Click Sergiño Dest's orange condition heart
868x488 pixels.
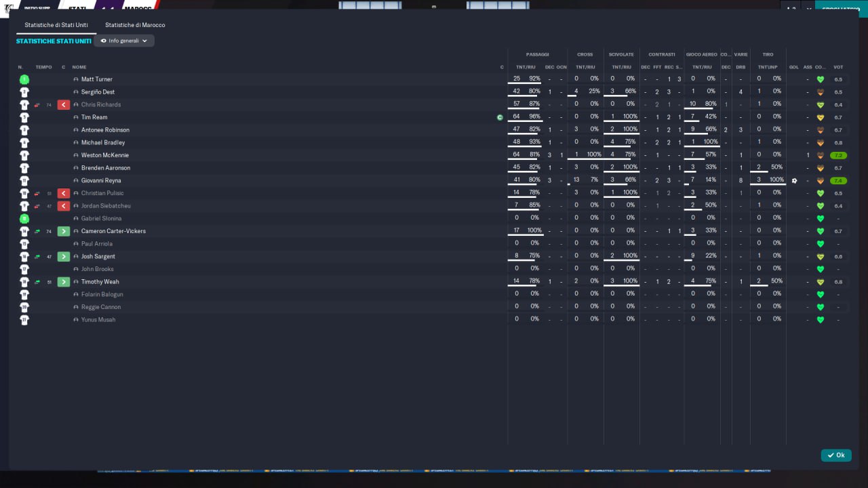821,92
